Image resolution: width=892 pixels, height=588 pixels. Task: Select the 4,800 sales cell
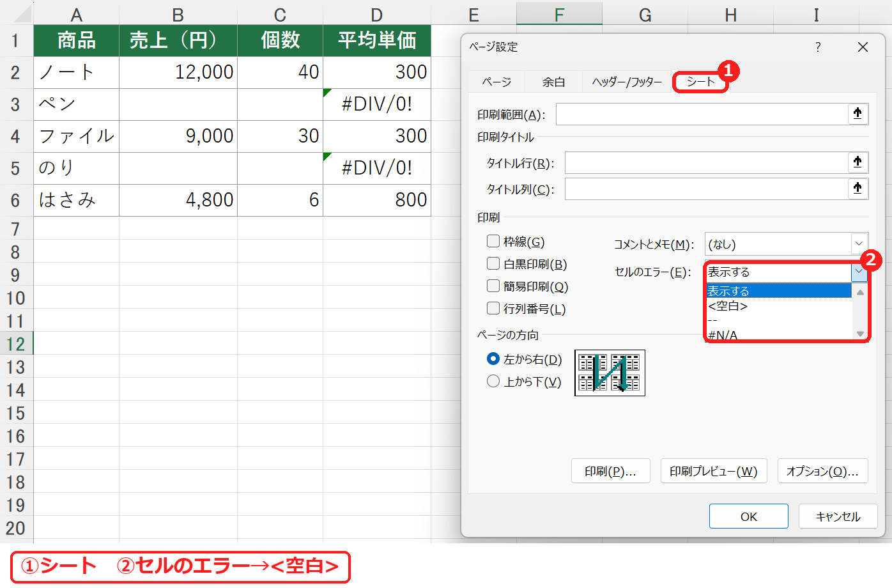(178, 200)
